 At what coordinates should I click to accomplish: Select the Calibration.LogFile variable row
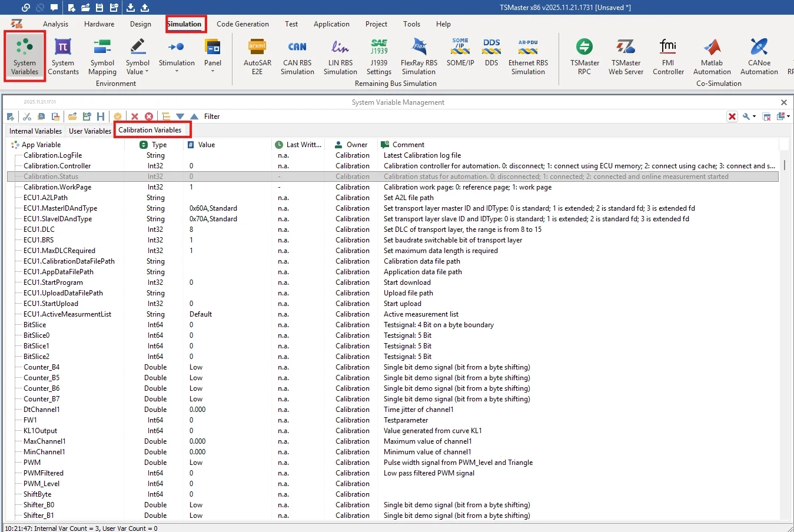tap(393, 155)
